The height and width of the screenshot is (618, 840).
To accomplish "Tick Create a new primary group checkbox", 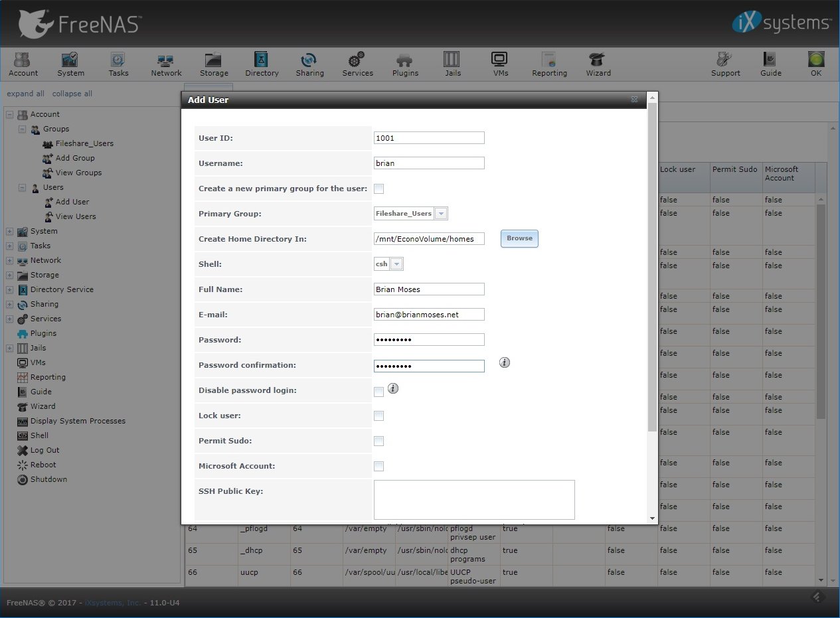I will pyautogui.click(x=378, y=189).
